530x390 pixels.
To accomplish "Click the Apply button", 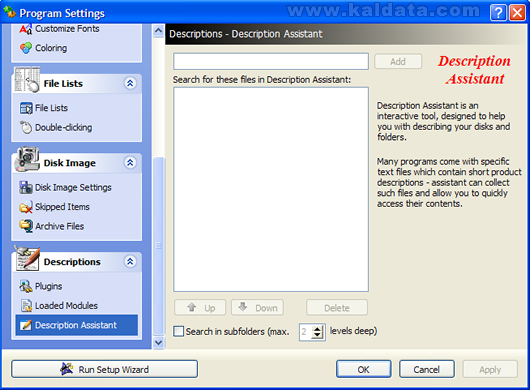I will coord(490,369).
